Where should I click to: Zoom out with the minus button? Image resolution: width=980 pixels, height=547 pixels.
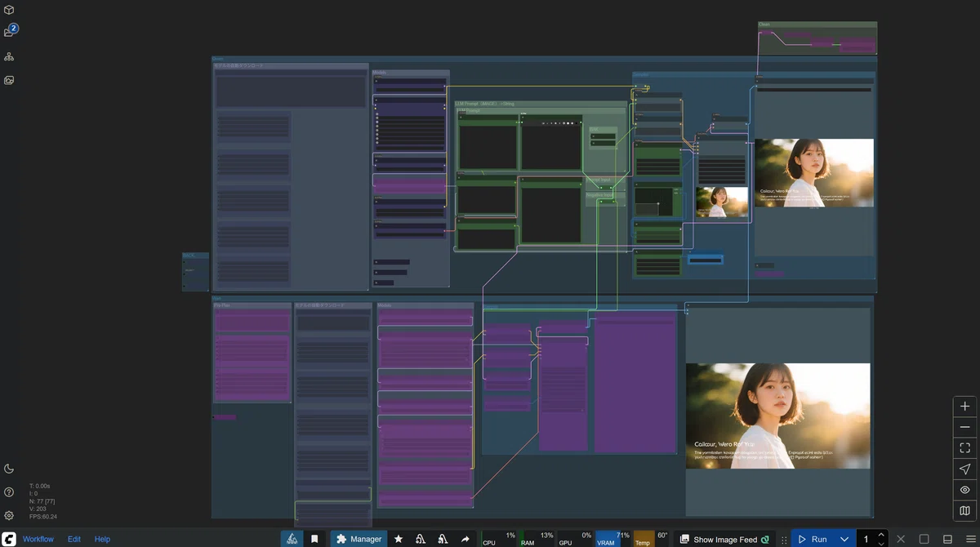(x=964, y=427)
